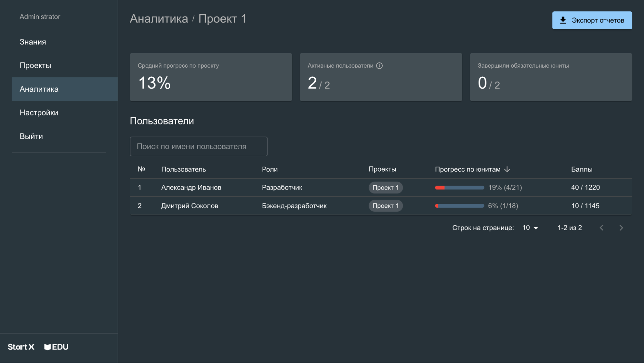Click the download icon in Экспорт отчетов

pyautogui.click(x=563, y=20)
